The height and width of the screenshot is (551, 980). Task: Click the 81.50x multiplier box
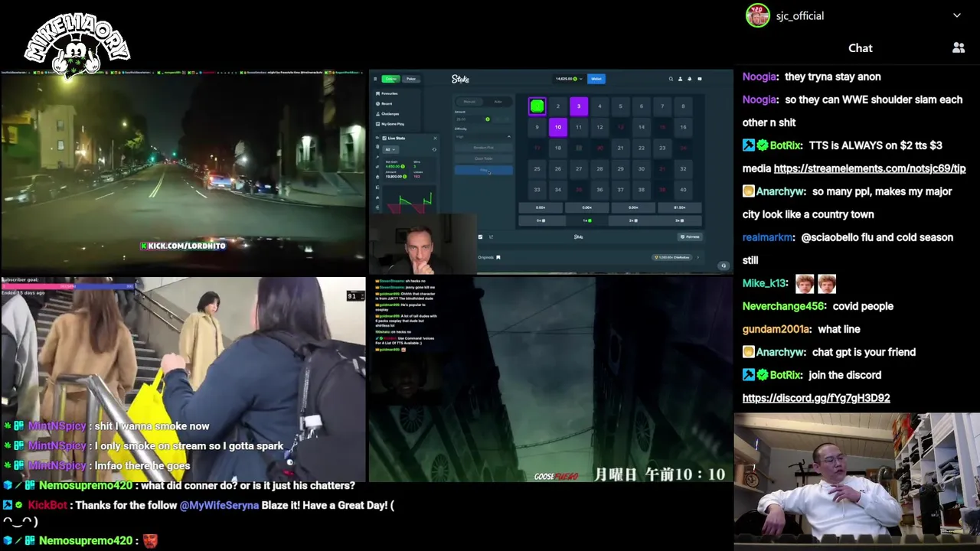pos(680,207)
